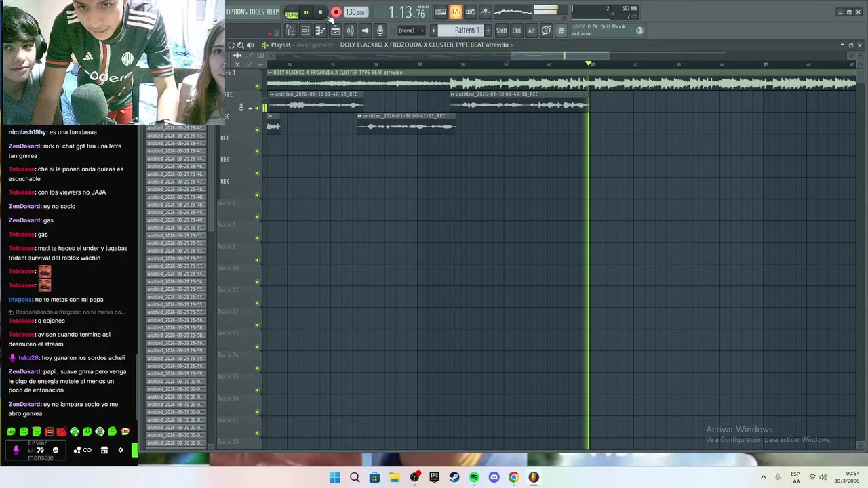The width and height of the screenshot is (868, 488).
Task: Select the 00-43-18_REC audio clip
Action: (x=519, y=102)
